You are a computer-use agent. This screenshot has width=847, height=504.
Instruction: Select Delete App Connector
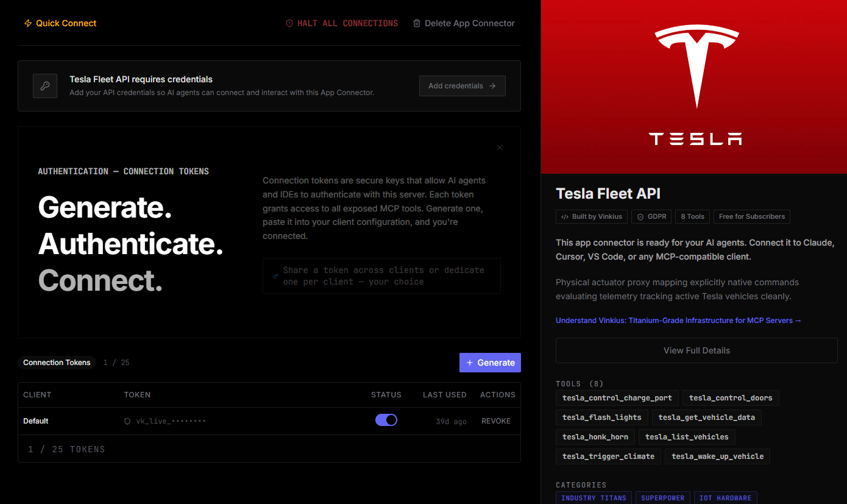coord(464,23)
